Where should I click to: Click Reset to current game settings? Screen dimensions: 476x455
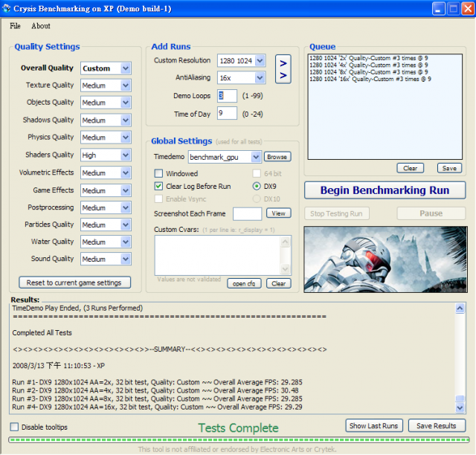click(74, 283)
